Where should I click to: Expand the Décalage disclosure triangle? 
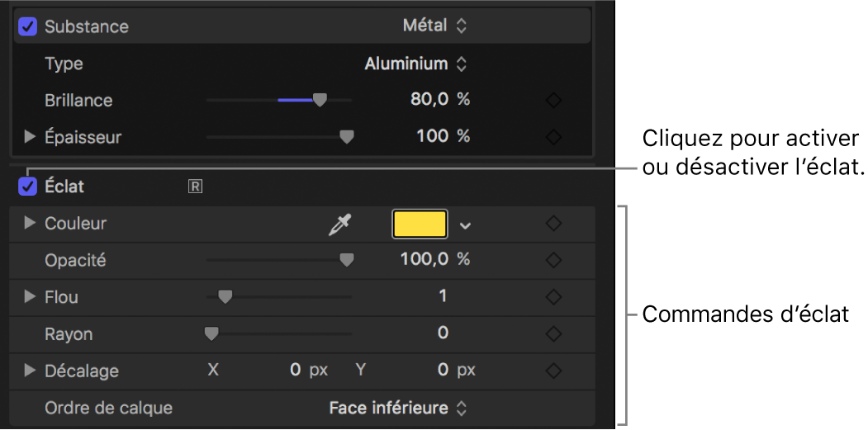click(x=31, y=371)
